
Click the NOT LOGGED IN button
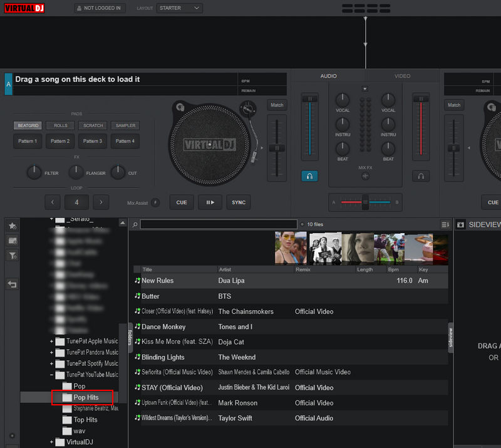click(x=100, y=8)
